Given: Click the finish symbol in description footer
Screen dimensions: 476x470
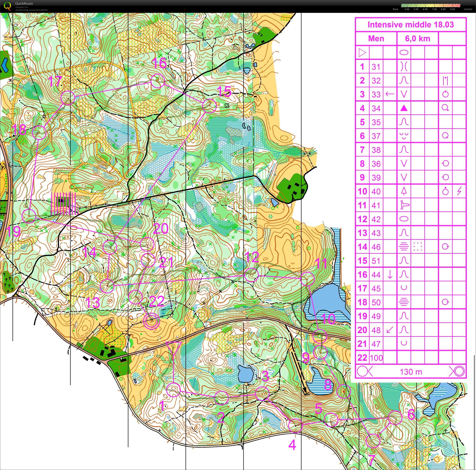Looking at the screenshot, I should tap(459, 371).
